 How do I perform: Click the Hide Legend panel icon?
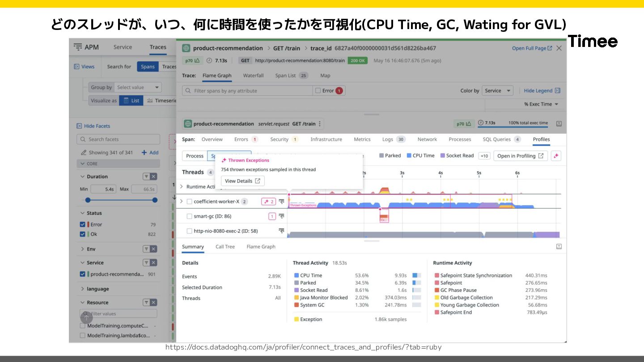(x=557, y=91)
